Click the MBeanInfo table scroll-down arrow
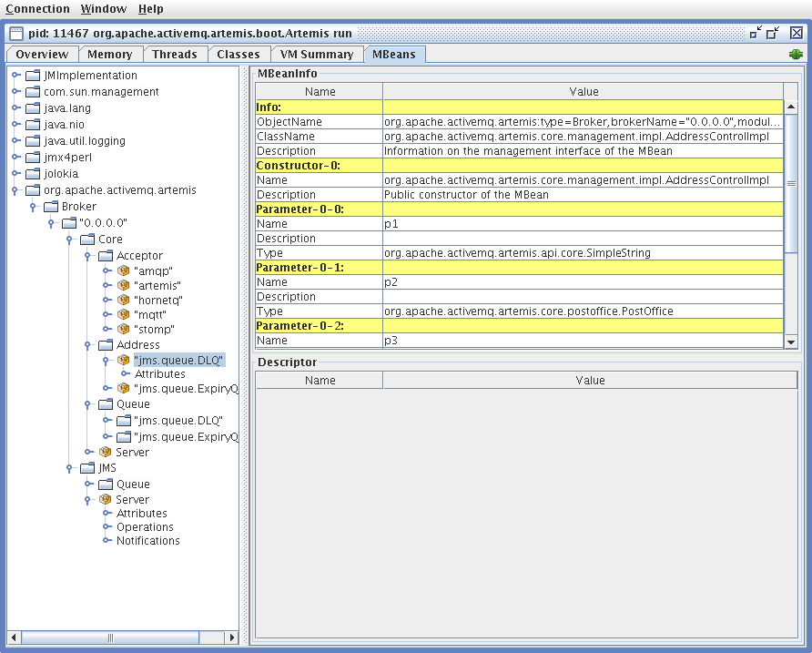This screenshot has width=812, height=653. 790,342
